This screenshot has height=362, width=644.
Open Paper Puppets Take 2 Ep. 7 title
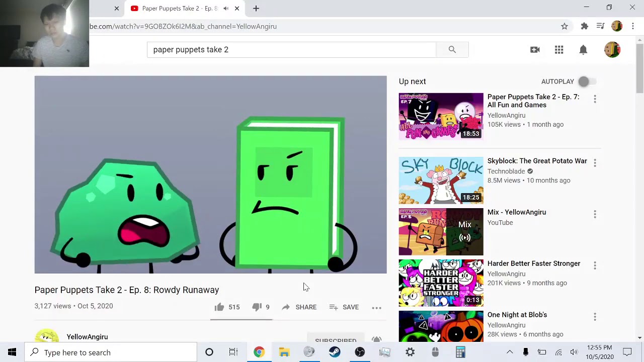pos(533,101)
